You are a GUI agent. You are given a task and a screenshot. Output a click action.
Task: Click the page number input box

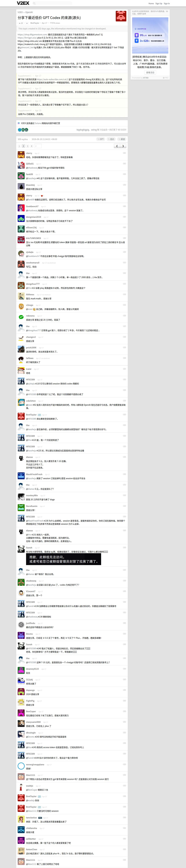38,146
